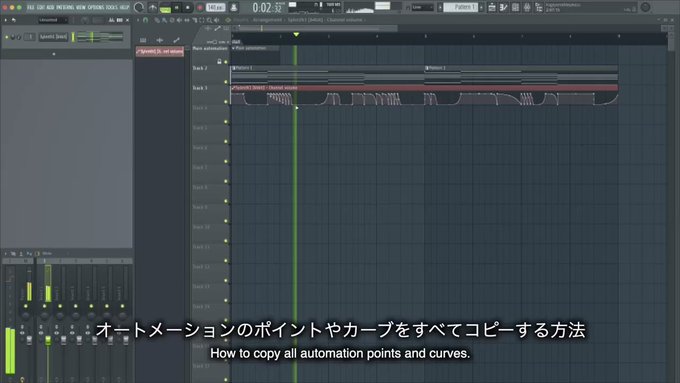680x383 pixels.
Task: Click the Spire channel volume knob
Action: coord(19,37)
